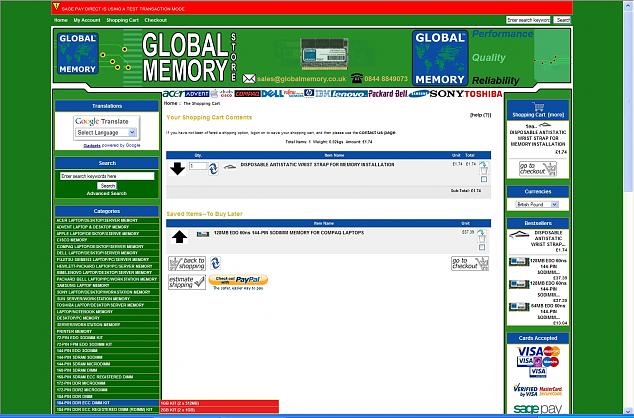634x418 pixels.
Task: Refresh quantity icon next to Qty field
Action: (213, 169)
